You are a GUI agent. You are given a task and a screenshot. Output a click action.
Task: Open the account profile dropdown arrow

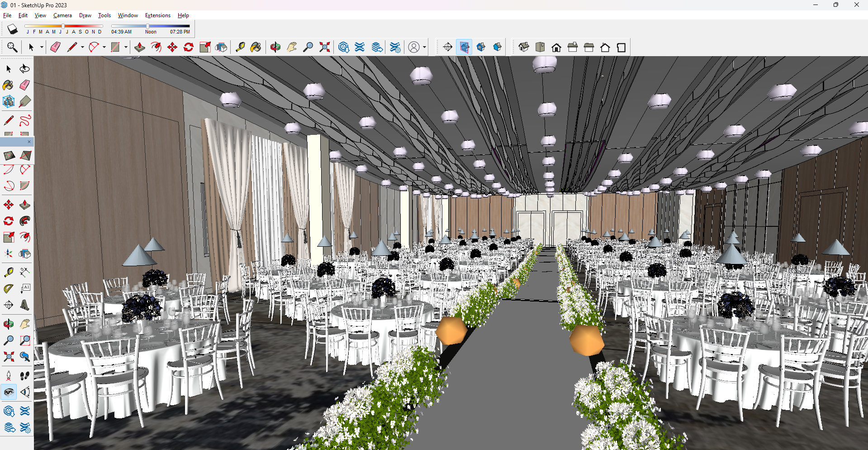tap(424, 47)
